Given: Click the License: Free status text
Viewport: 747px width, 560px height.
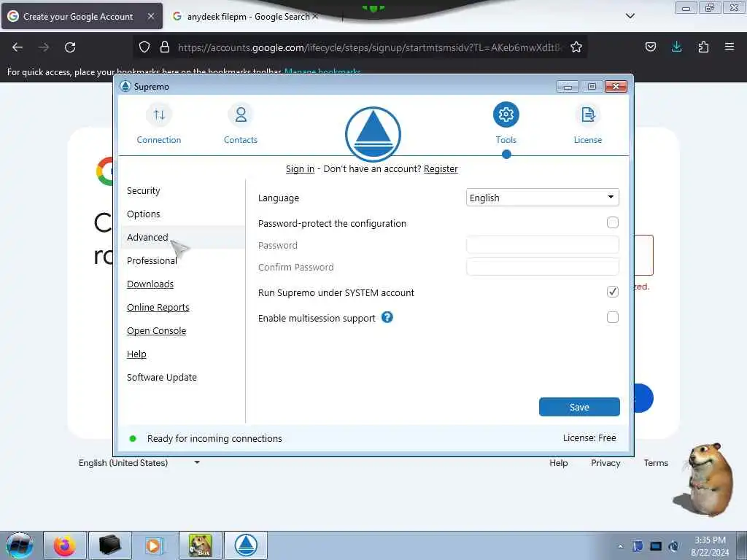Looking at the screenshot, I should [589, 438].
